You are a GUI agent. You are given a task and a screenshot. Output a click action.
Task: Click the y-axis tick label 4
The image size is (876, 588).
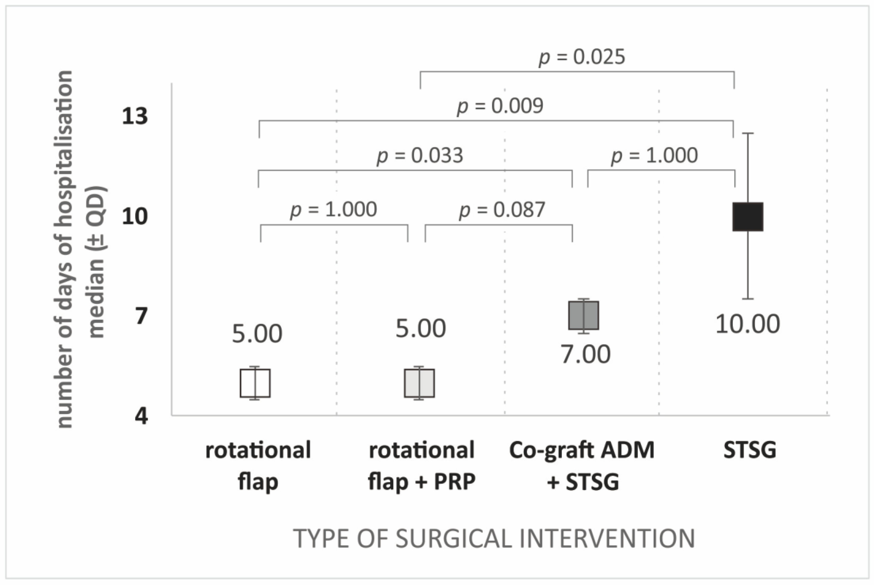pyautogui.click(x=141, y=416)
